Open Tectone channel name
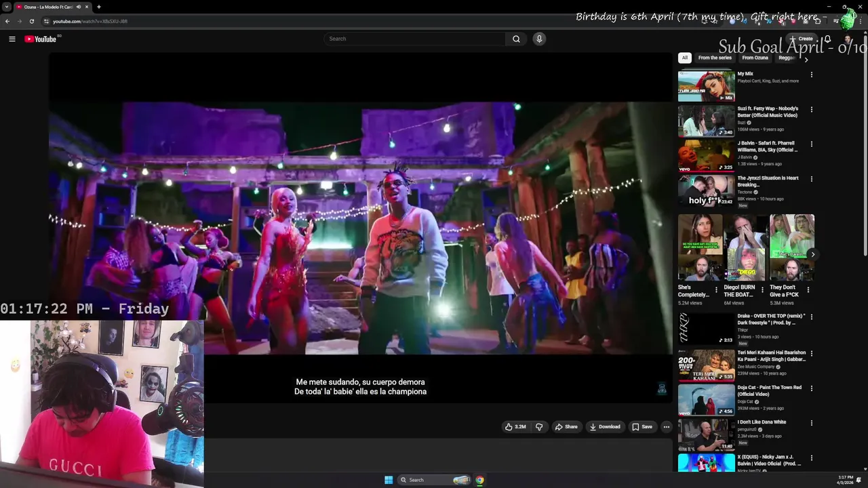This screenshot has height=488, width=868. 745,192
